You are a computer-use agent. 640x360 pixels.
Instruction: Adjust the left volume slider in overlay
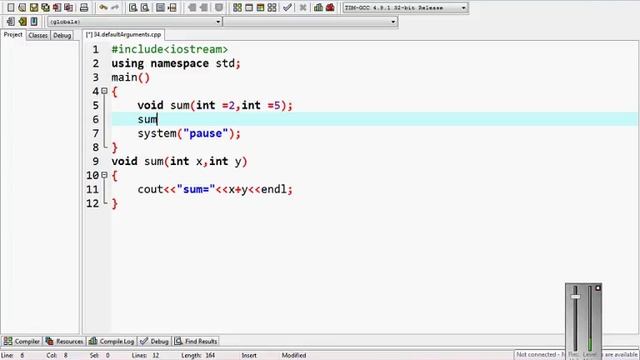(x=576, y=297)
